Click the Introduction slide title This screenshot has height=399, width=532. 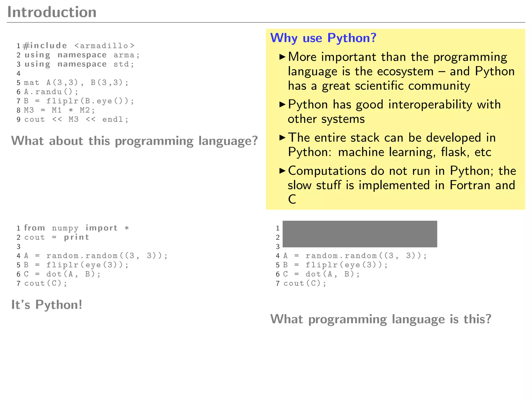click(52, 12)
